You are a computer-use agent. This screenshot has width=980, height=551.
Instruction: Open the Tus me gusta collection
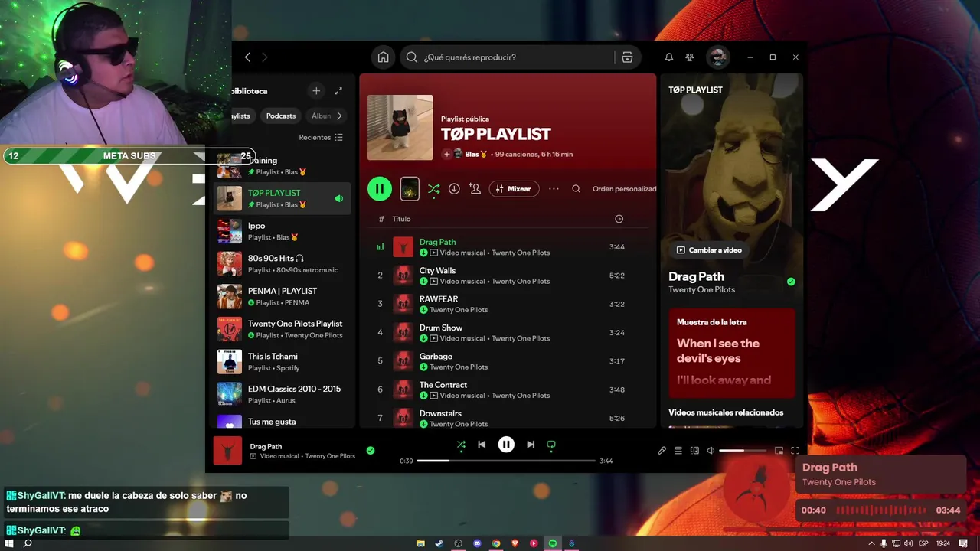[x=283, y=421]
